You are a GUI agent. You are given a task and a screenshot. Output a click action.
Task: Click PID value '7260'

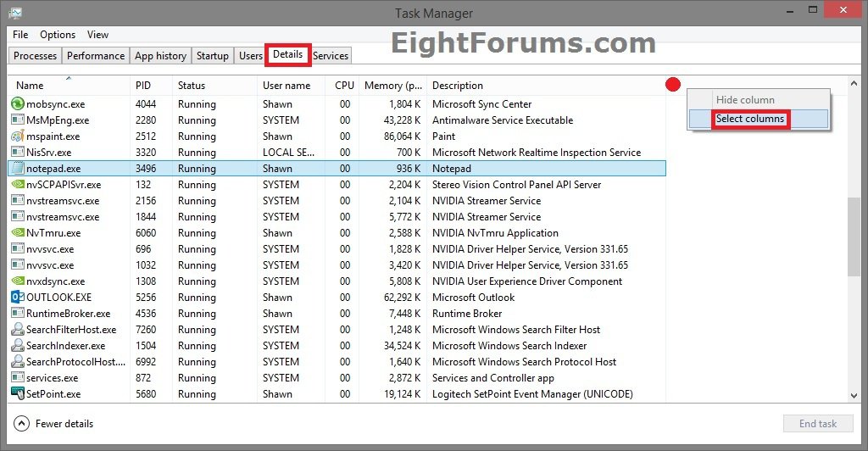point(146,329)
